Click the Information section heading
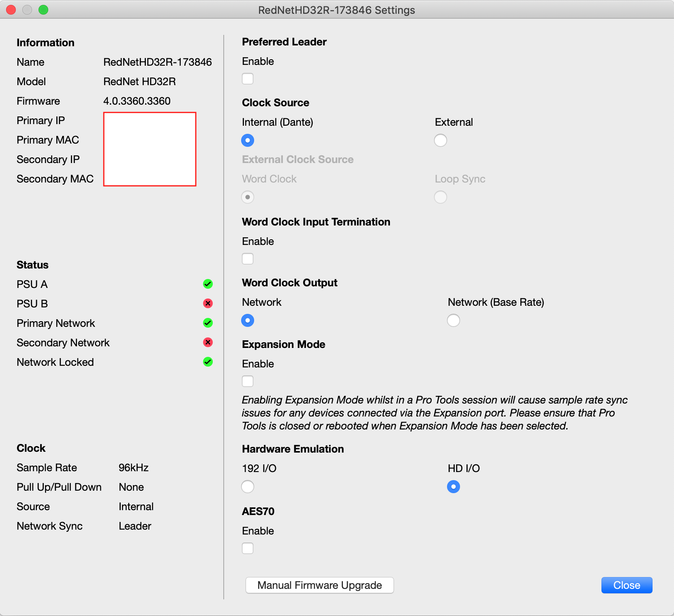The image size is (674, 616). click(45, 43)
